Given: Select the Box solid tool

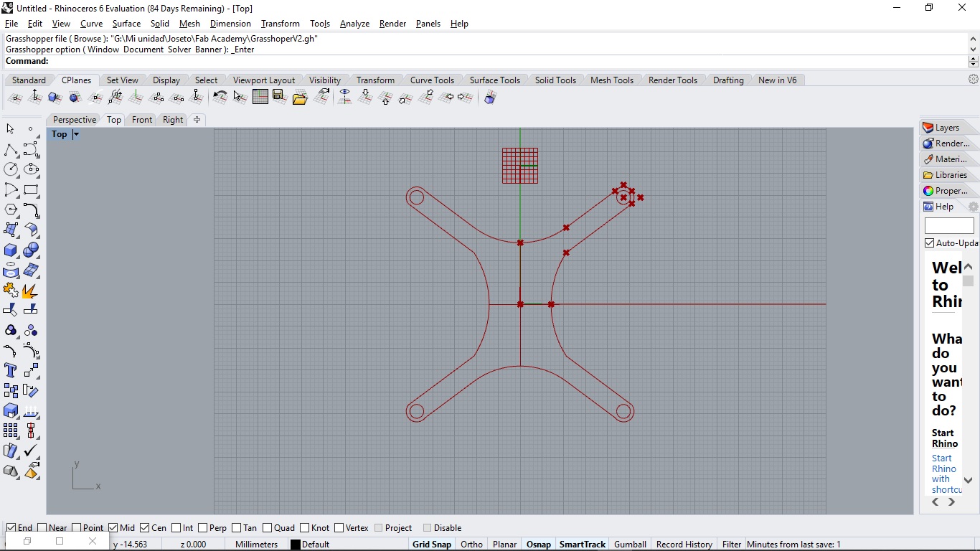Looking at the screenshot, I should tap(11, 250).
